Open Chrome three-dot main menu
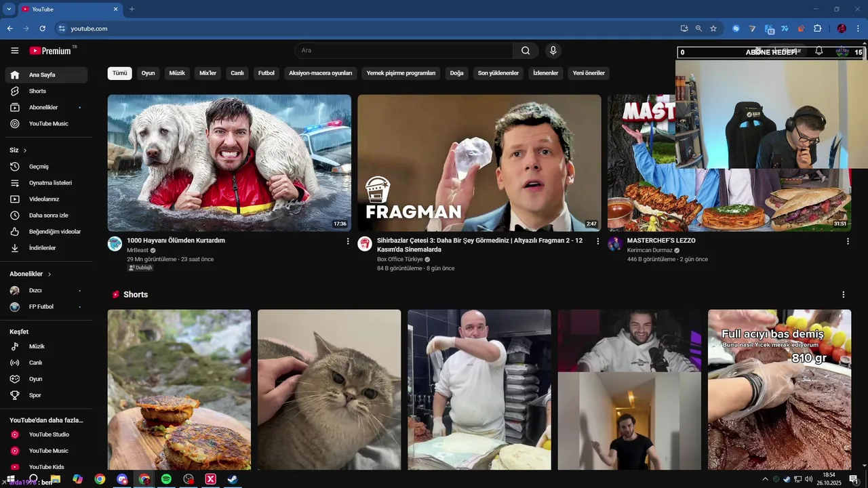The image size is (868, 488). point(859,28)
